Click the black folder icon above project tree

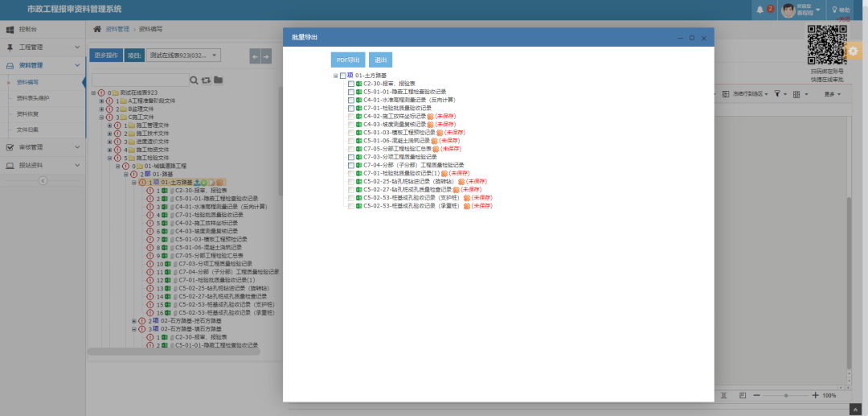(x=218, y=80)
